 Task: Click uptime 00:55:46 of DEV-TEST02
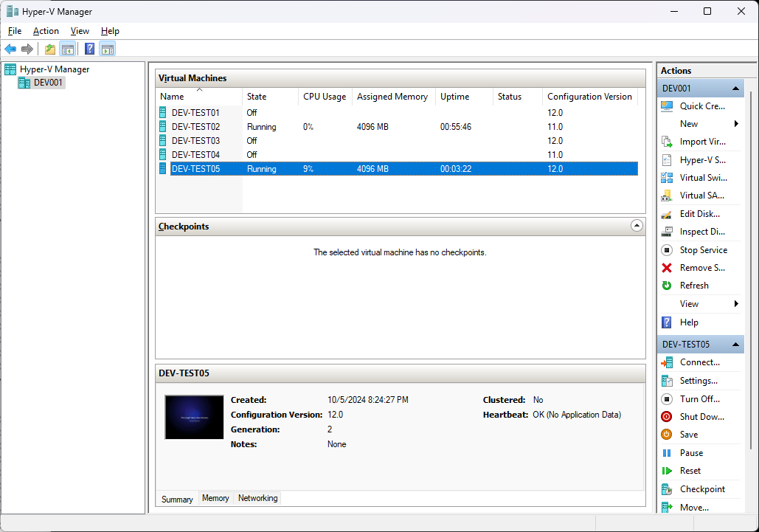[456, 127]
